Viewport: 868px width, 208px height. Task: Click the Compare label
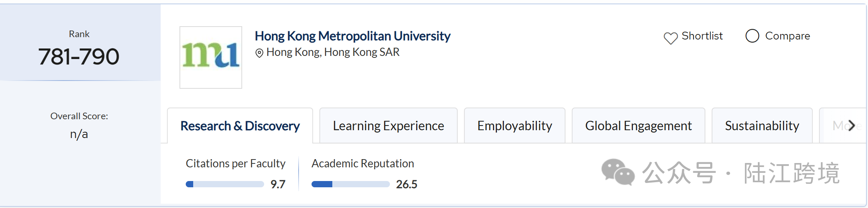(787, 36)
